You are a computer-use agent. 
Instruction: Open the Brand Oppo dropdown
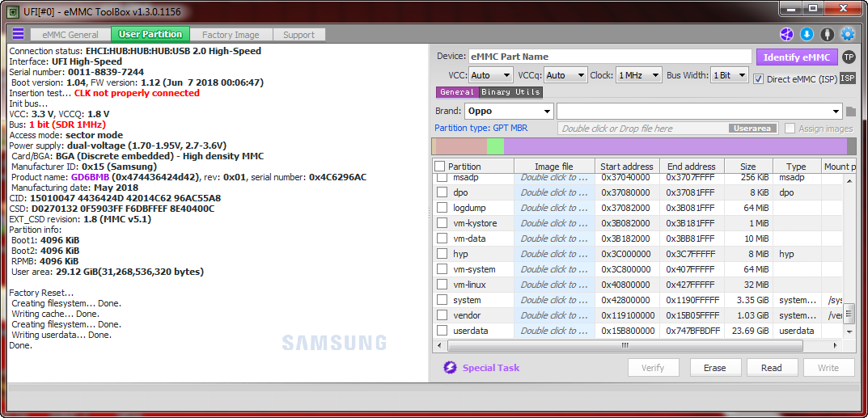point(509,111)
